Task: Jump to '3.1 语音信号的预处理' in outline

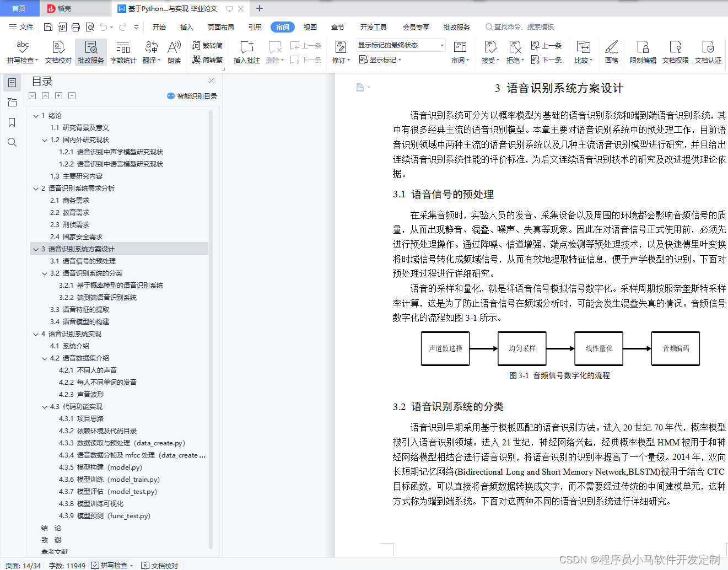Action: pyautogui.click(x=83, y=261)
